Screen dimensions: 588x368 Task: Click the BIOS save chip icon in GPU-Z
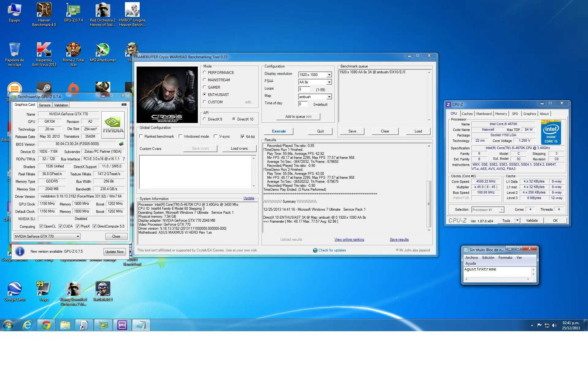coord(121,144)
